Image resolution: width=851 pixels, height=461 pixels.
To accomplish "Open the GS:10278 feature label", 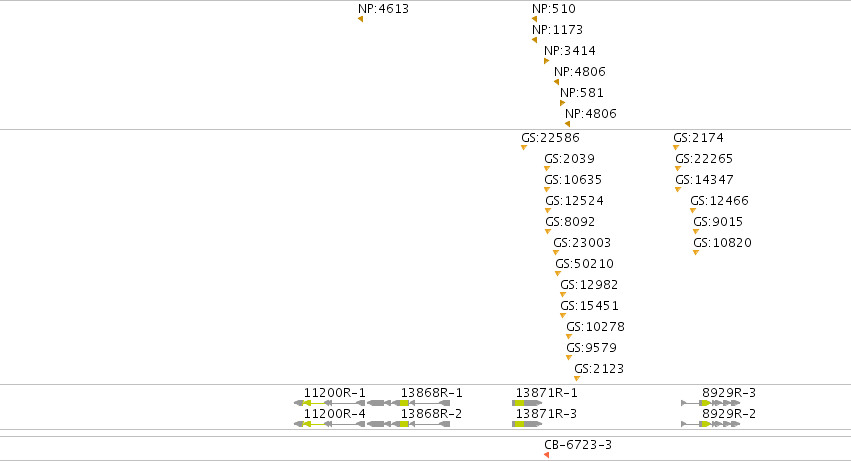I will pos(595,327).
